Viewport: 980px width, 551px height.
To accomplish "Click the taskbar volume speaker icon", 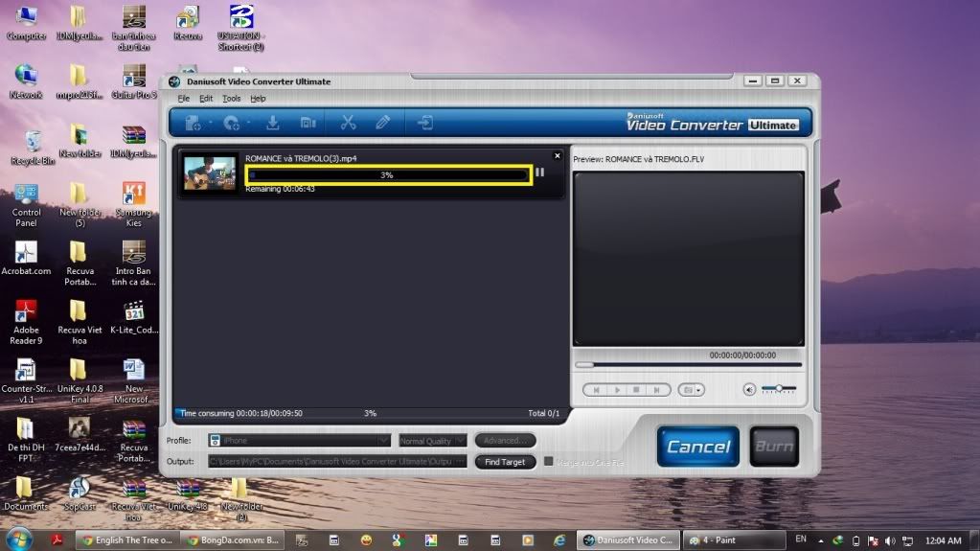I will click(x=890, y=541).
